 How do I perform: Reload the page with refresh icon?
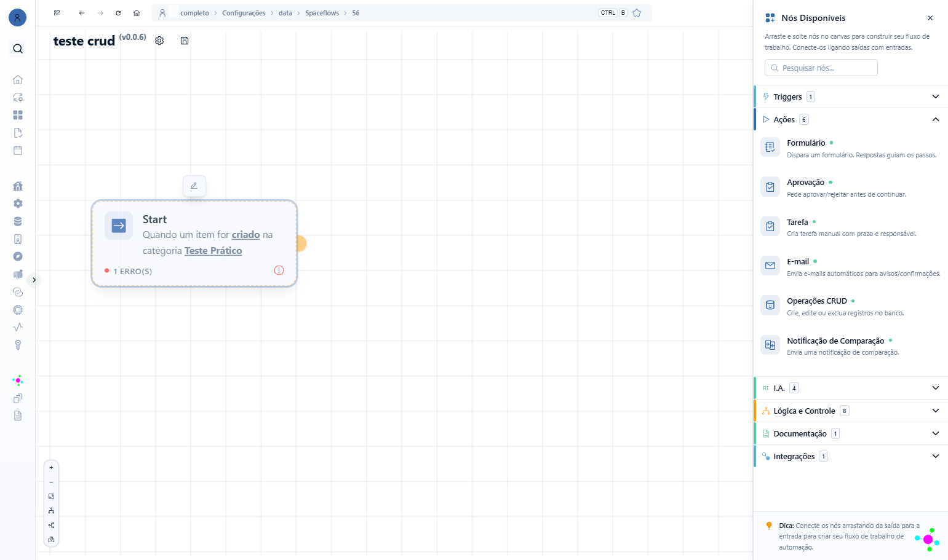(x=118, y=13)
